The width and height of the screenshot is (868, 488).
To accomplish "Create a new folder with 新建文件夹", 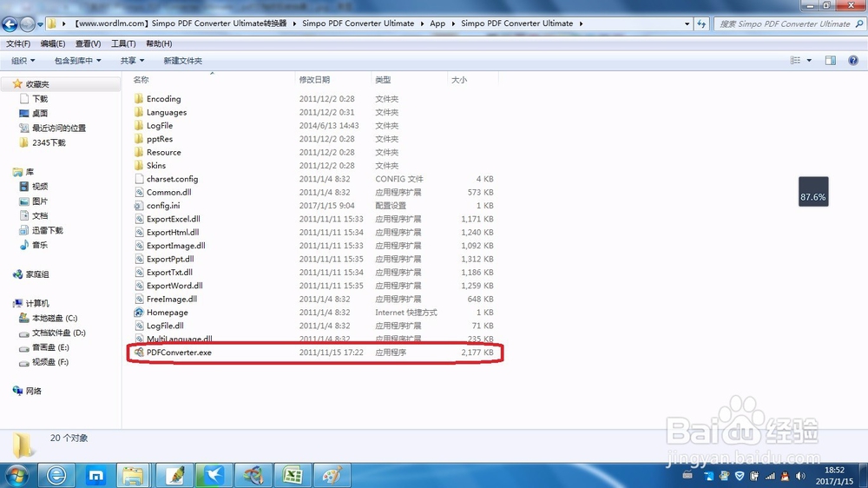I will (x=182, y=61).
